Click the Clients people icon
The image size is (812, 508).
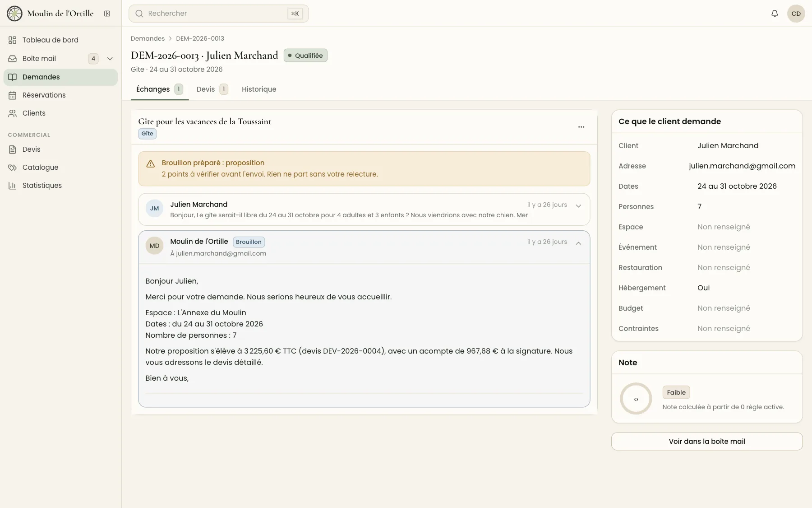click(x=13, y=113)
